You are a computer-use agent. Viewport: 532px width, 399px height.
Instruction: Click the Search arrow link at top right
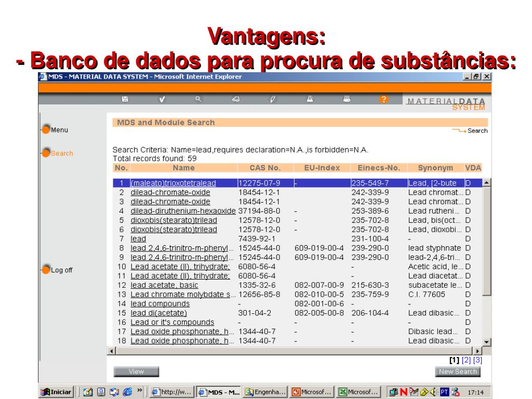point(470,130)
